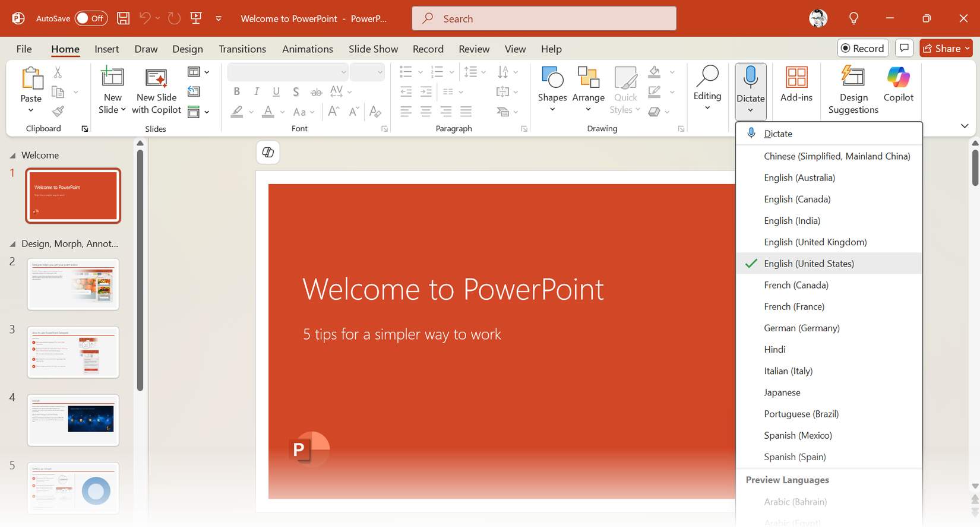Open the Font Color picker arrow
This screenshot has height=529, width=980.
(x=282, y=112)
